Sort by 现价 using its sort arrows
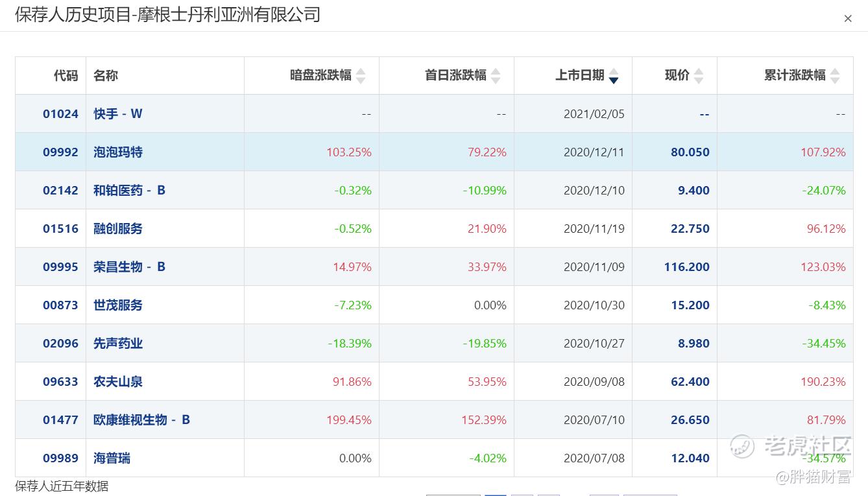Screen dimensions: 868x496 [699, 76]
